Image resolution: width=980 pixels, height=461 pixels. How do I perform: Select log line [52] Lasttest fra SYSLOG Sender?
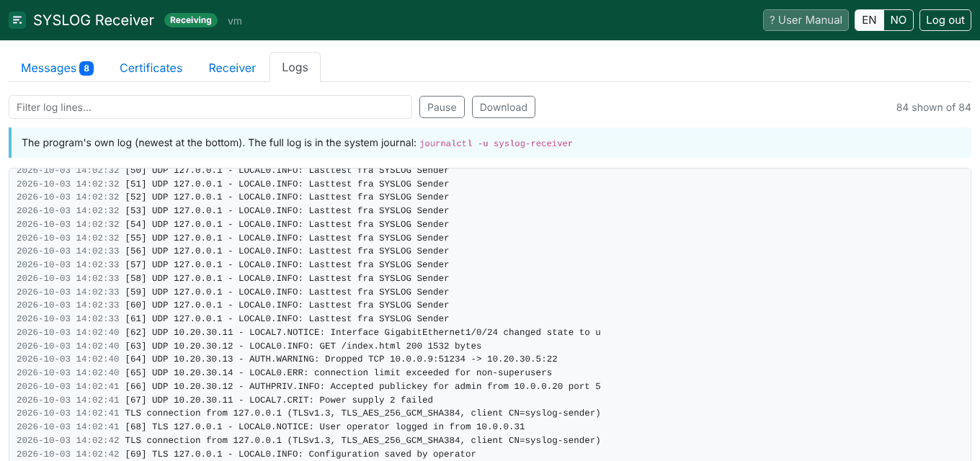click(233, 197)
